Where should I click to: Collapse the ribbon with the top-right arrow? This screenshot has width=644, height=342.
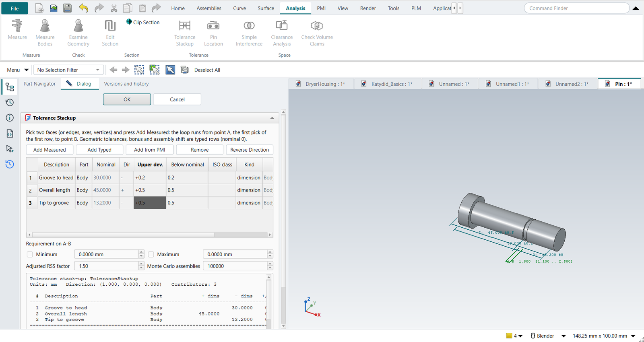point(636,8)
